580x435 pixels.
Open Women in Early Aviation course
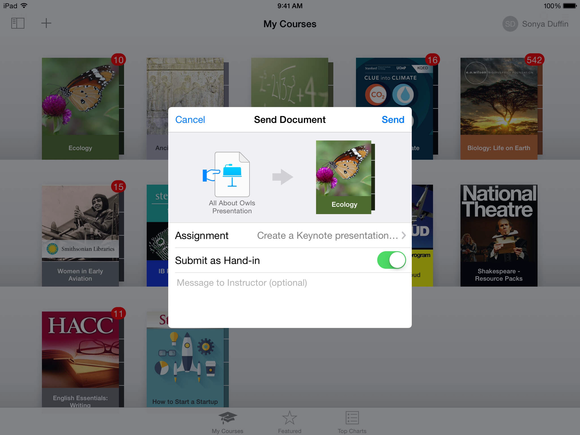tap(82, 235)
